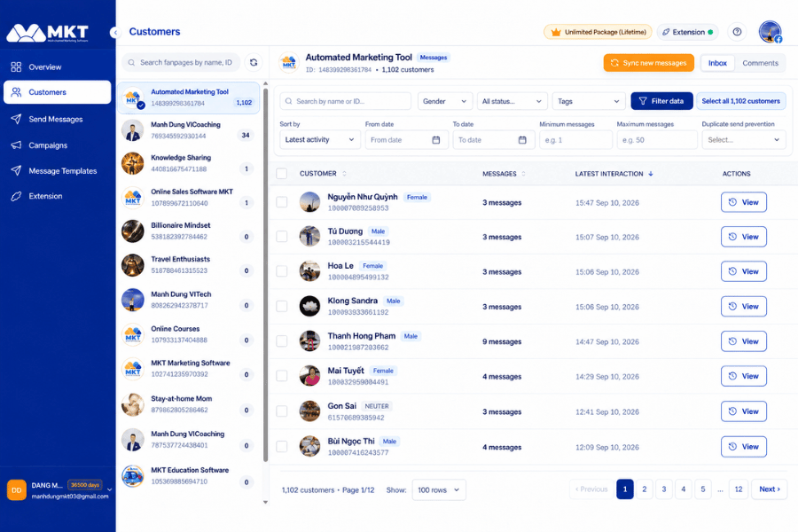Check the box for Klong Sandra

pyautogui.click(x=281, y=306)
